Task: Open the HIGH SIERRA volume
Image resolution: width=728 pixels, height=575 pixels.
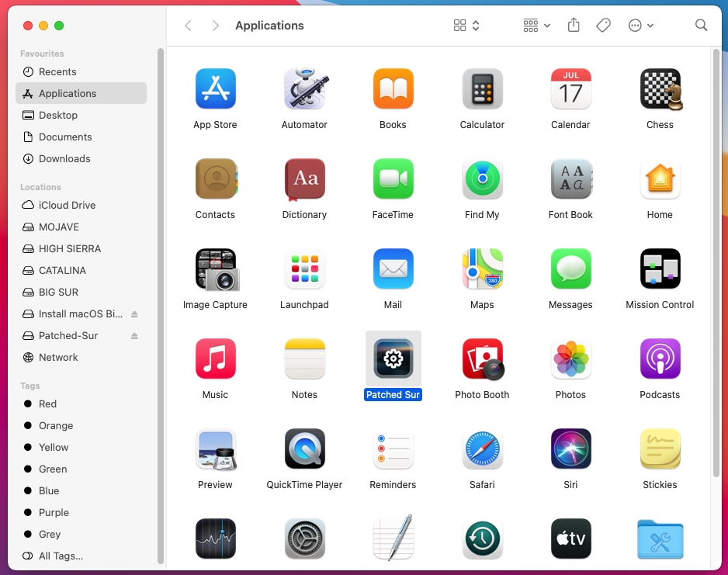Action: (81, 249)
